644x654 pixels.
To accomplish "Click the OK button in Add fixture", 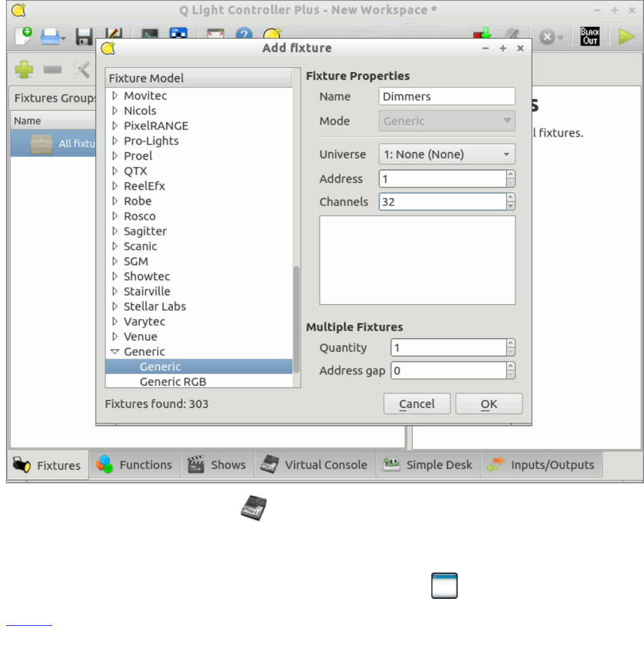I will [x=489, y=404].
